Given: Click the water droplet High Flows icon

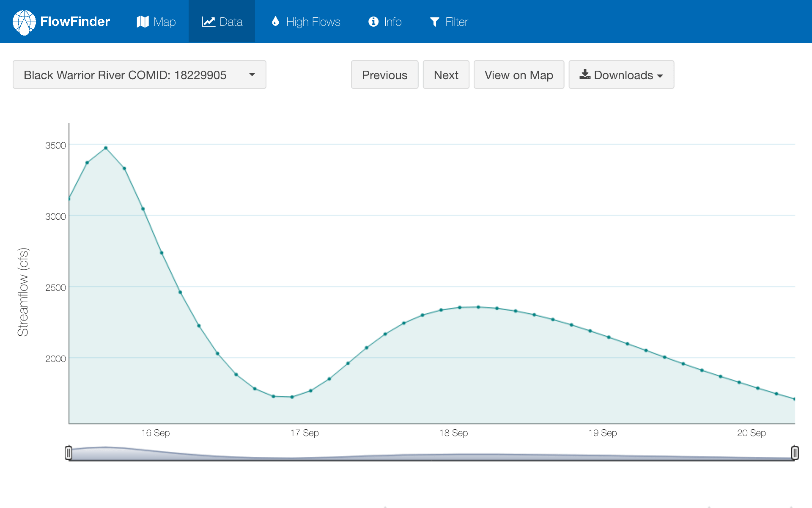Looking at the screenshot, I should [x=275, y=22].
